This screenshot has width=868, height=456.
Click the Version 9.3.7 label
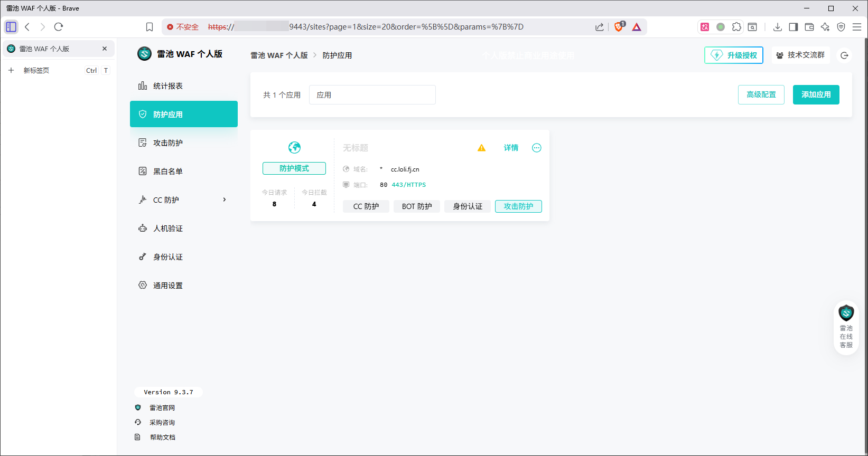click(169, 392)
